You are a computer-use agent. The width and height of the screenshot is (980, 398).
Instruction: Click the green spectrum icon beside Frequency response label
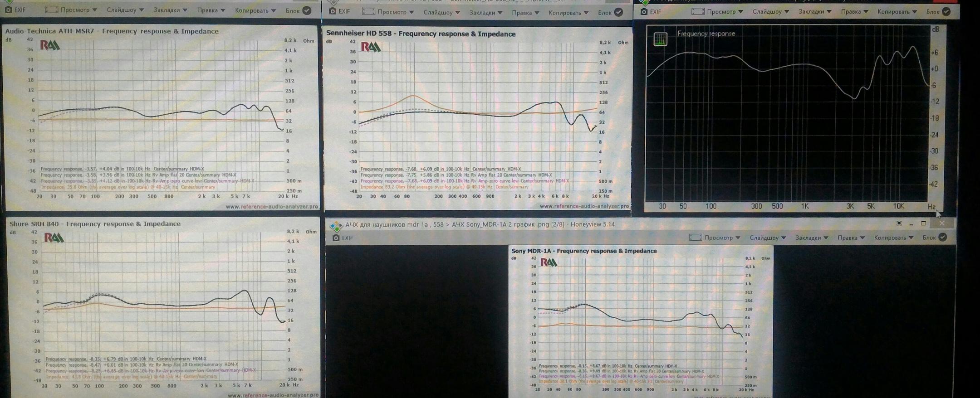660,39
